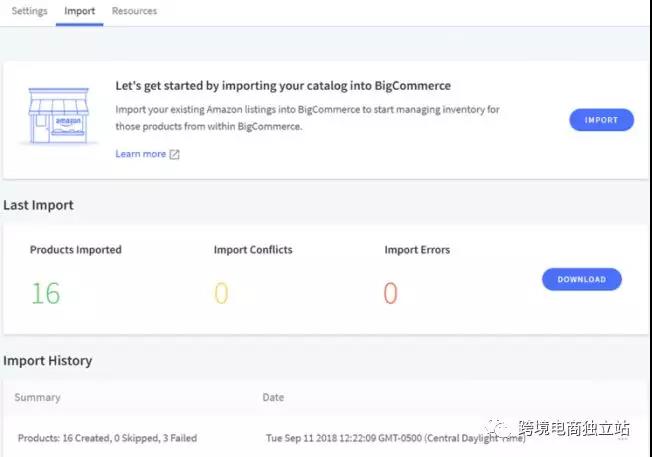The width and height of the screenshot is (652, 457).
Task: Click the Products Imported label
Action: coord(76,250)
